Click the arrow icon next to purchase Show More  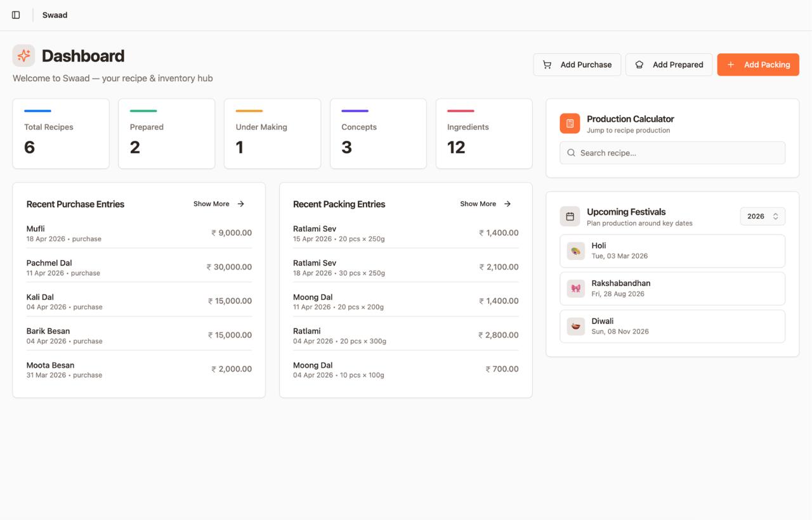(x=241, y=204)
